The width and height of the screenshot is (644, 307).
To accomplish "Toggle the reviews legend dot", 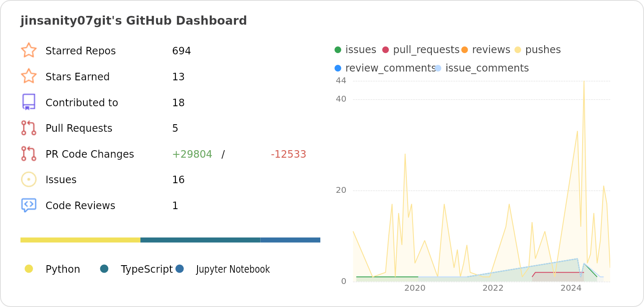I will point(465,50).
